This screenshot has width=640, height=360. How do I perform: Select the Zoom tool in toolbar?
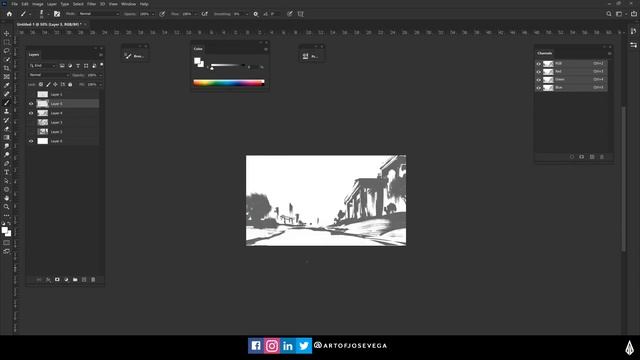7,207
